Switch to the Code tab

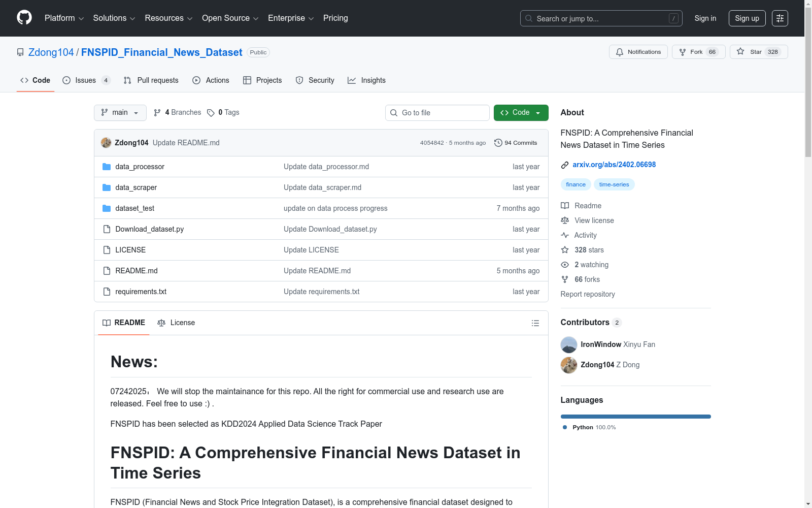tap(36, 80)
